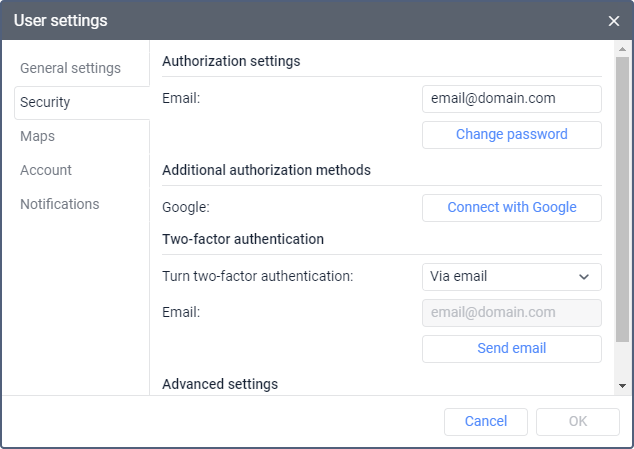Expand the two-factor authentication method dropdown

point(511,276)
